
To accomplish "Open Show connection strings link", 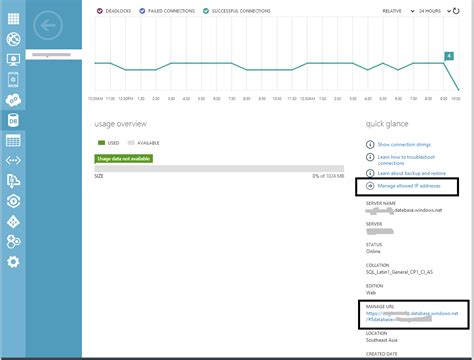I will 404,144.
